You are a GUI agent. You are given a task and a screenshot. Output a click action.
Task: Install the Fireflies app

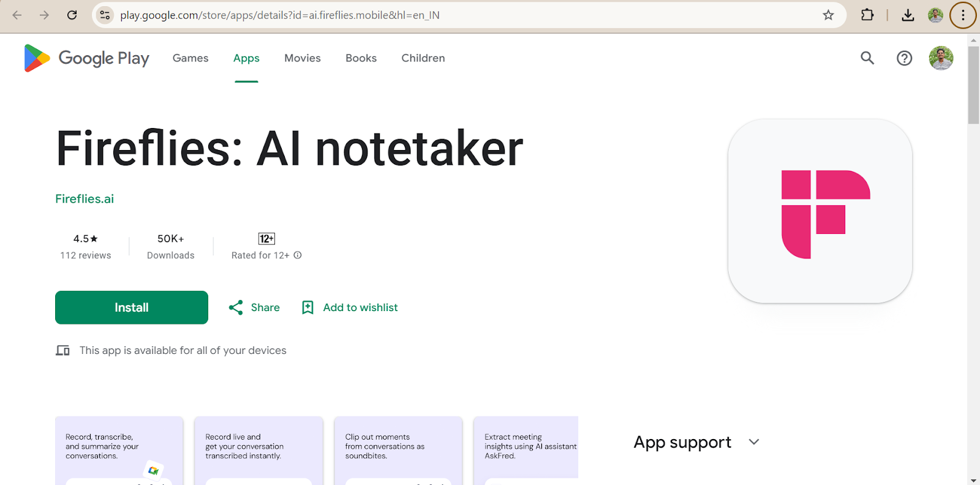click(x=132, y=307)
